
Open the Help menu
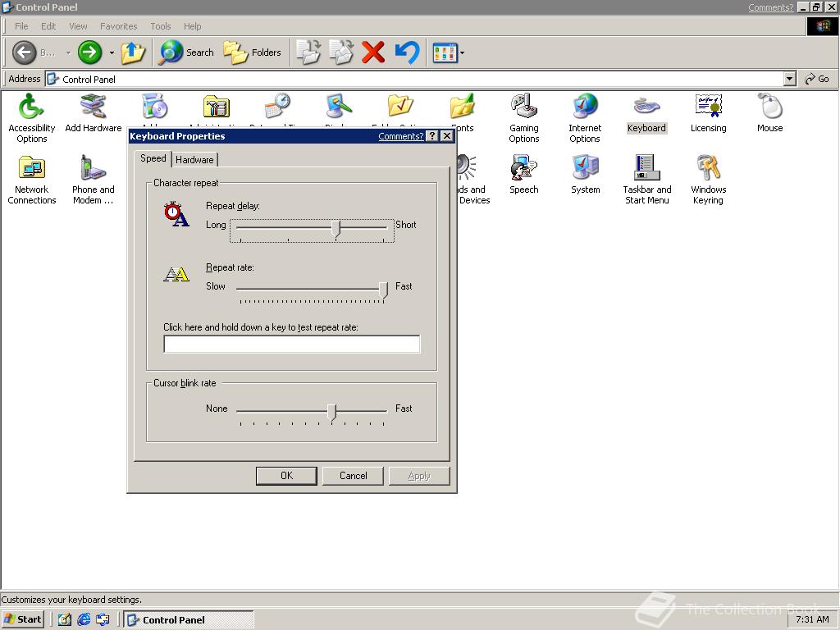pyautogui.click(x=192, y=26)
